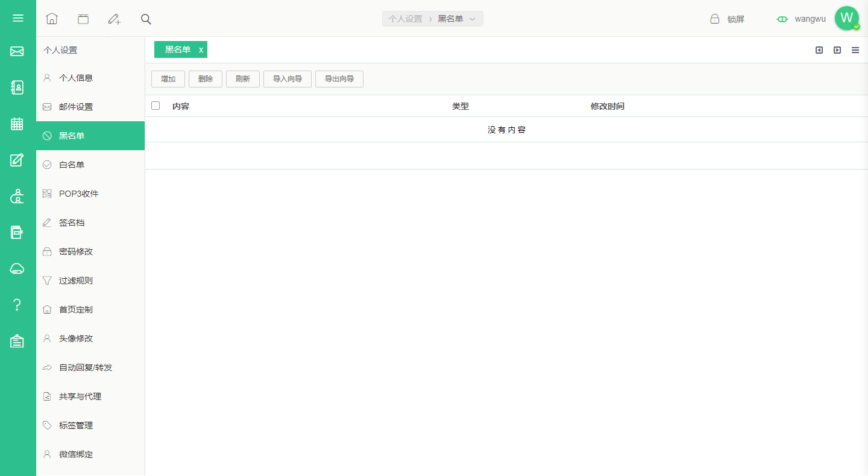Close the 黑名单 tab with its x

201,49
